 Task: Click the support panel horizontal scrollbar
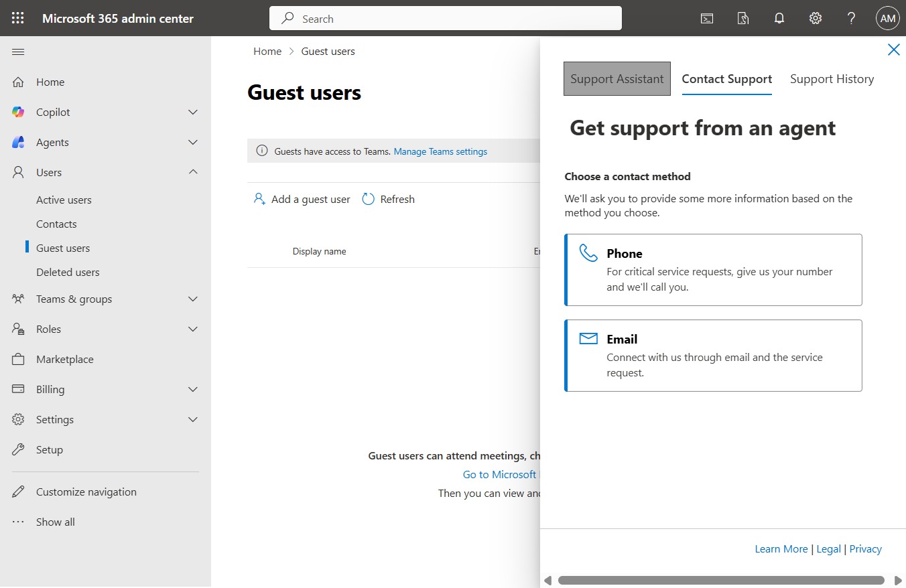[721, 581]
